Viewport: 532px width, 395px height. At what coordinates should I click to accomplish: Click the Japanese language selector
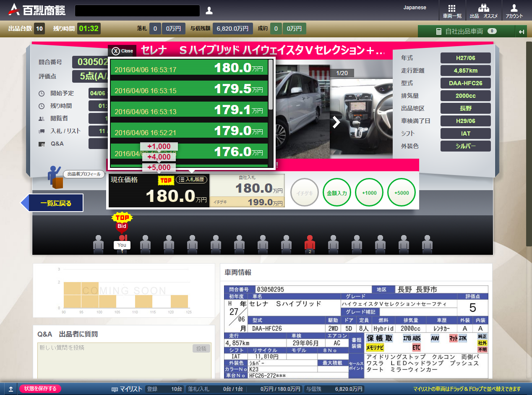pos(415,8)
